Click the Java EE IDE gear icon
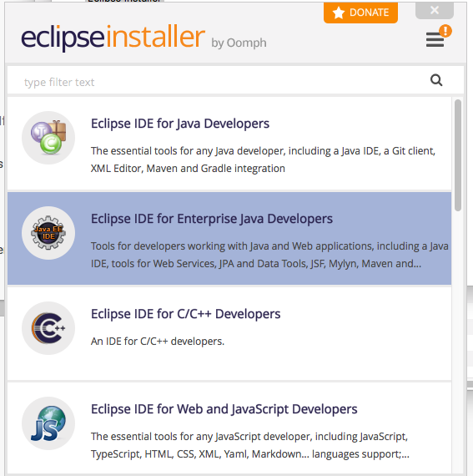This screenshot has width=473, height=476. click(48, 233)
